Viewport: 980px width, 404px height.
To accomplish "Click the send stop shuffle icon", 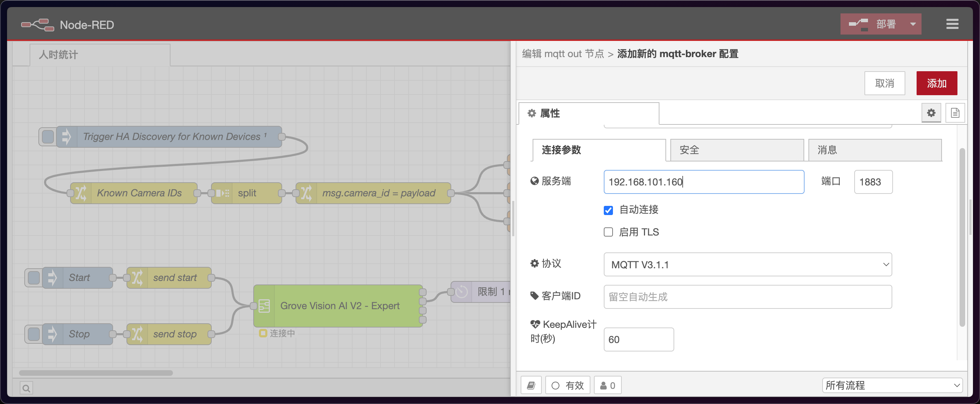I will click(x=137, y=334).
